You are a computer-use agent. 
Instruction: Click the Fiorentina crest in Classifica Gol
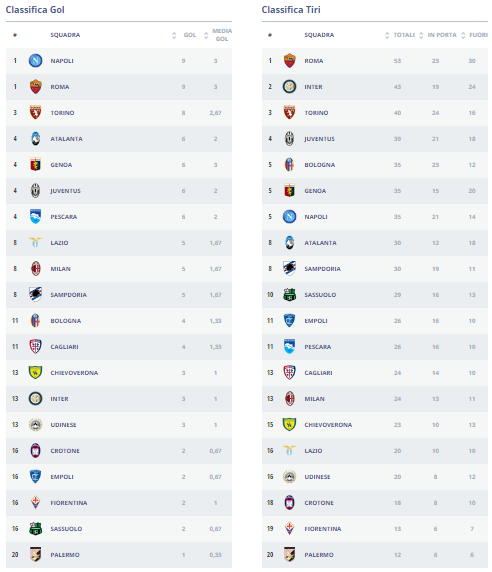35,502
